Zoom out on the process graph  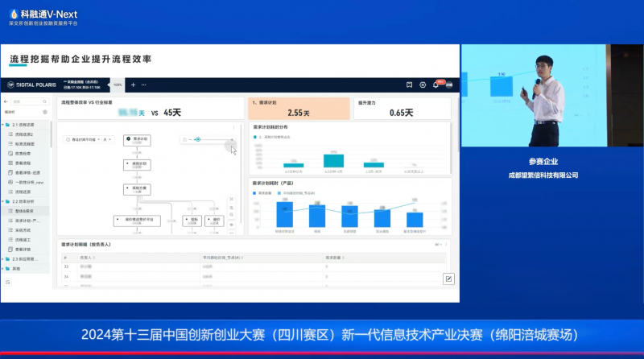[232, 215]
